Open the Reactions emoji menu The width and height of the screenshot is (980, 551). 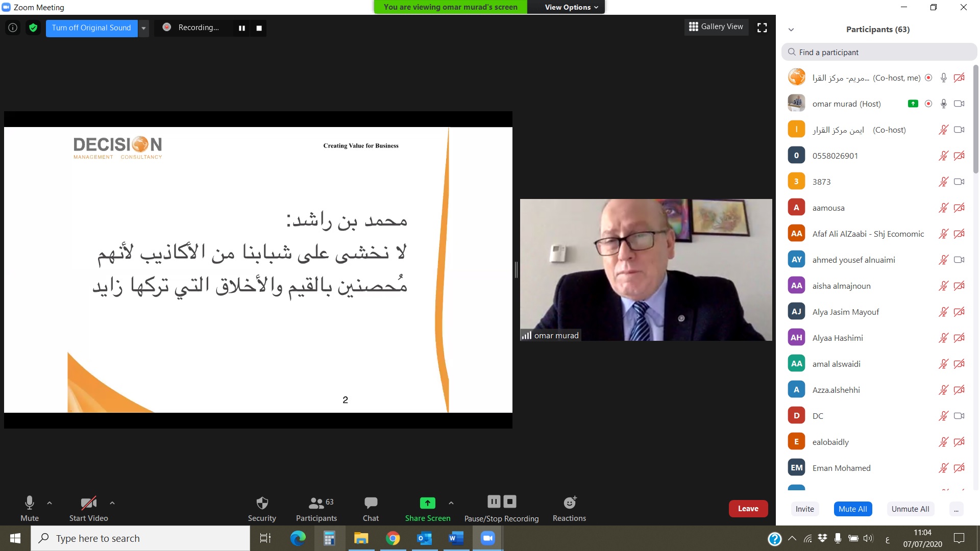[x=569, y=508]
